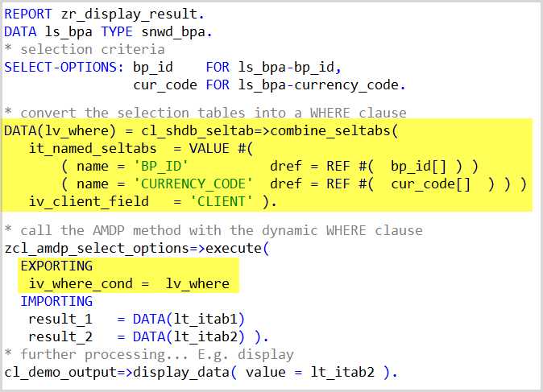
Task: Click the TYPE keyword on line two
Action: coord(117,32)
